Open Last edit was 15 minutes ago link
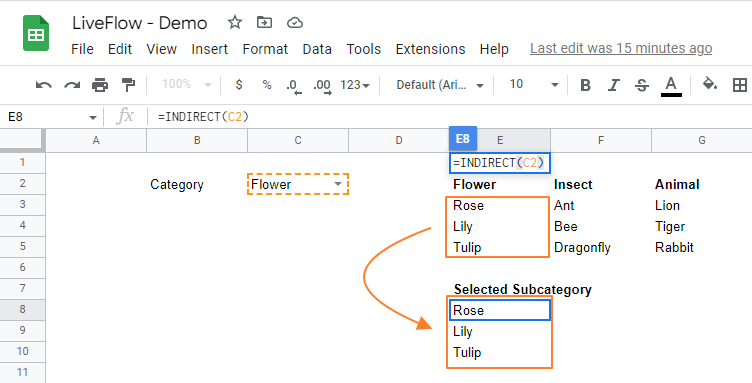The image size is (752, 383). 621,48
